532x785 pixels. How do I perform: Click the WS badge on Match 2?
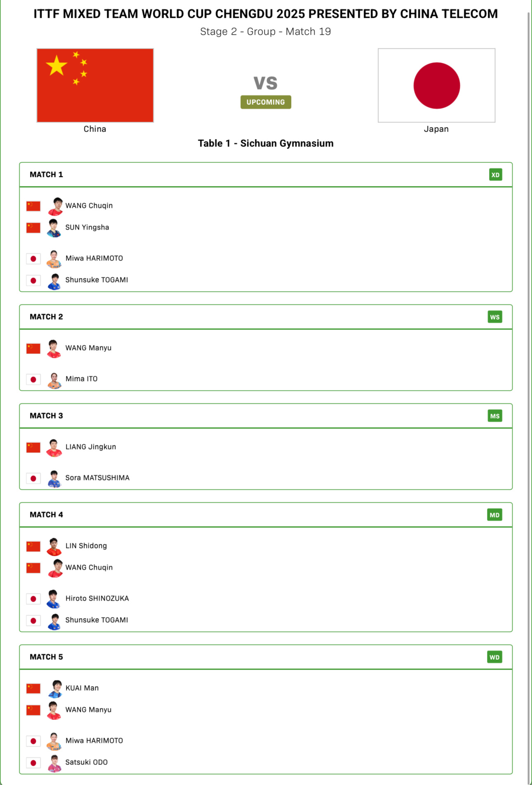(x=495, y=317)
